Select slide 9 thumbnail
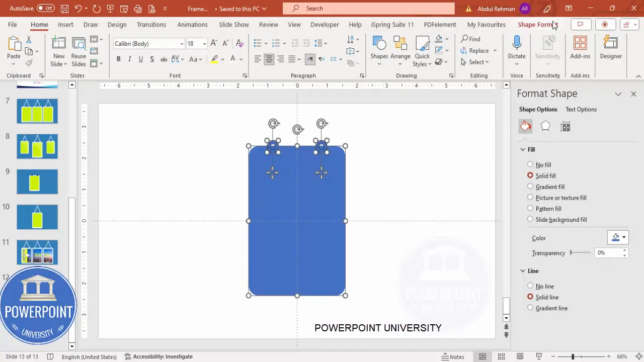644x362 pixels. (37, 182)
